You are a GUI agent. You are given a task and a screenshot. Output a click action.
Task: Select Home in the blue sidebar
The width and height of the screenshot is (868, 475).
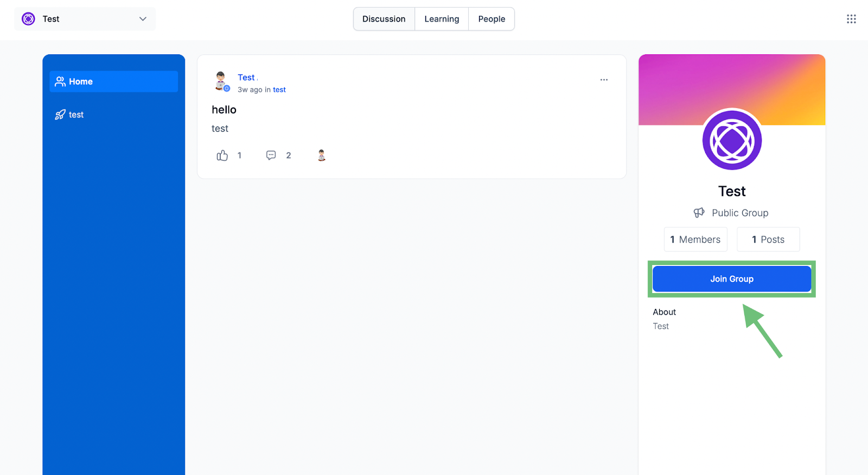pos(113,81)
